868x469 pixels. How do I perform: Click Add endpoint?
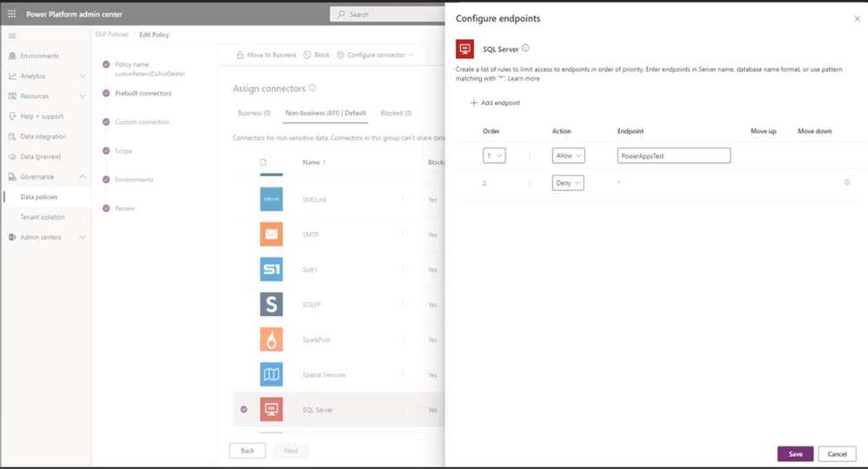[495, 103]
